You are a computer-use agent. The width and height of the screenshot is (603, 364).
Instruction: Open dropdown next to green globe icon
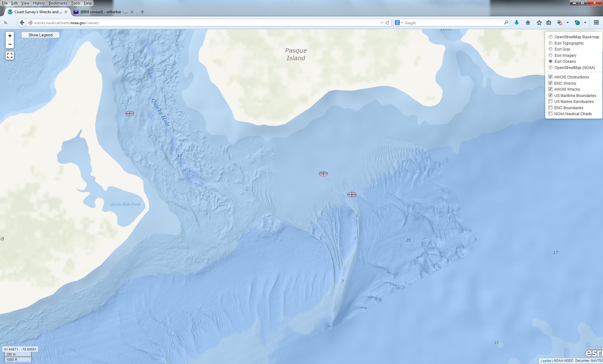click(x=585, y=23)
